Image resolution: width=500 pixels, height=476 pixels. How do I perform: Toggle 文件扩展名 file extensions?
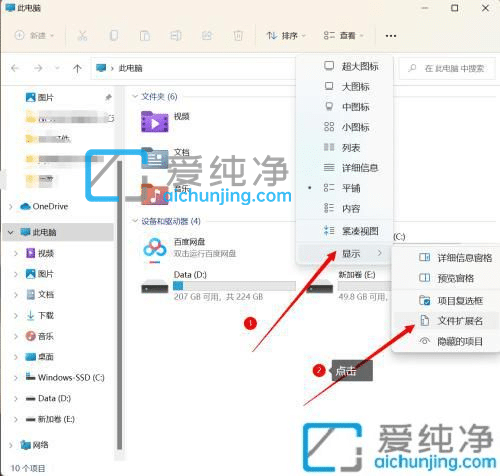(x=446, y=321)
